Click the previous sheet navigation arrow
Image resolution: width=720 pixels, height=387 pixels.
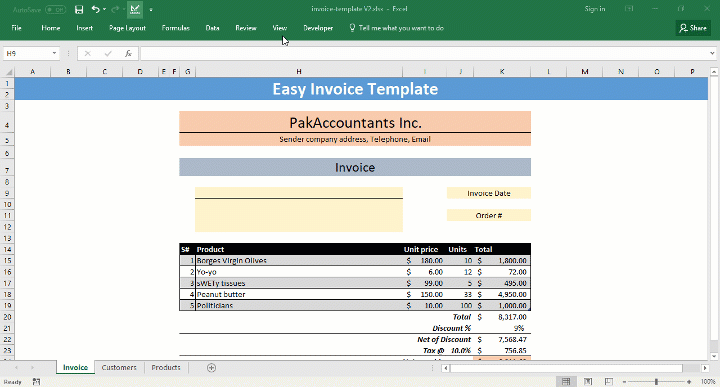point(17,368)
